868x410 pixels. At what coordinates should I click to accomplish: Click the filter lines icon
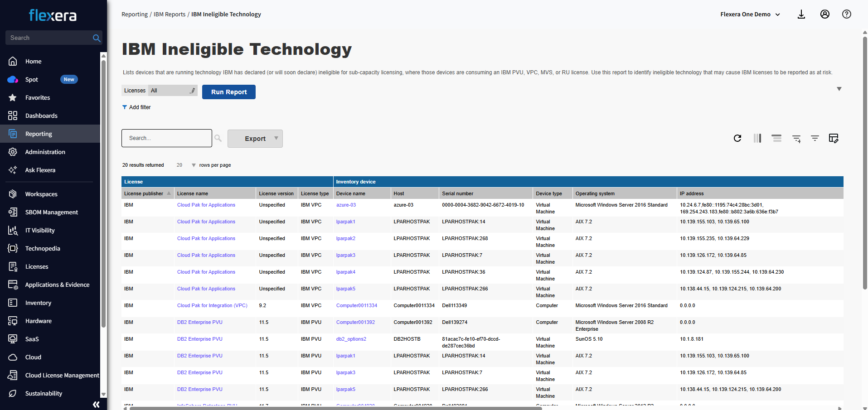coord(815,138)
